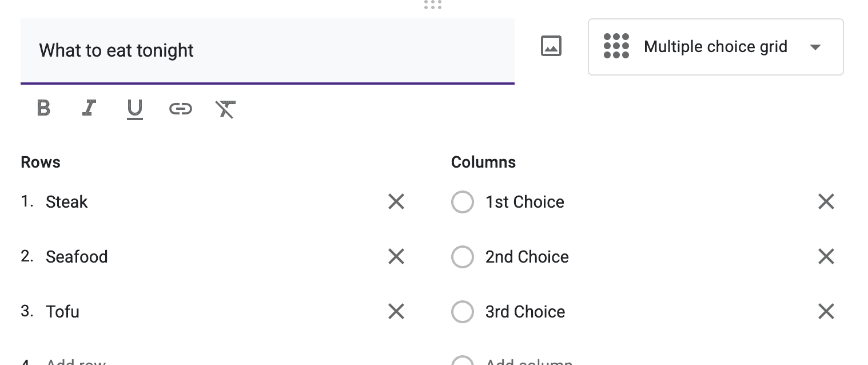Image resolution: width=868 pixels, height=365 pixels.
Task: Remove the Steak row
Action: click(396, 201)
